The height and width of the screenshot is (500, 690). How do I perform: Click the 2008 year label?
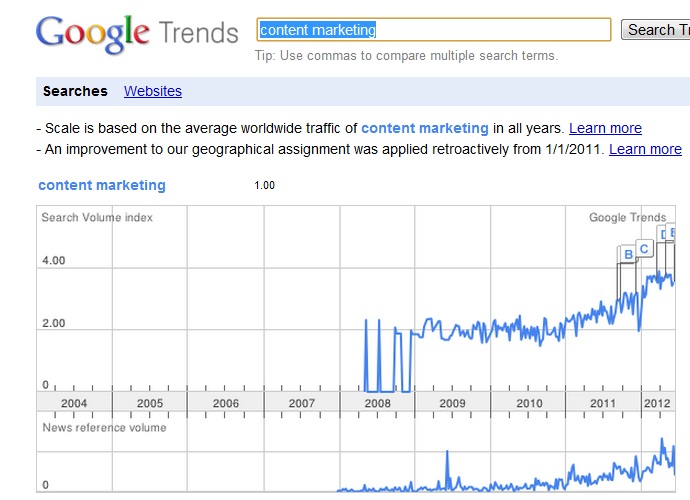coord(378,403)
